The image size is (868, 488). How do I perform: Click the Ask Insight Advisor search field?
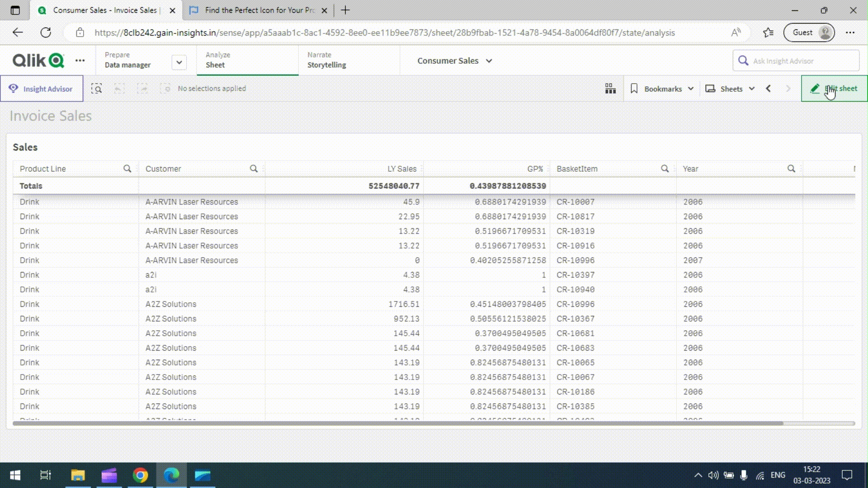[796, 61]
